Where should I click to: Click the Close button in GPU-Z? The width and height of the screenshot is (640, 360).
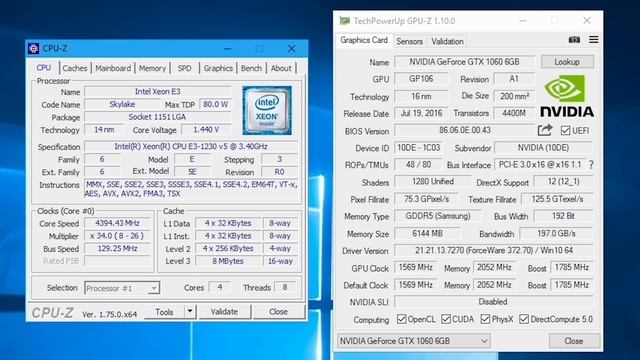(x=573, y=341)
